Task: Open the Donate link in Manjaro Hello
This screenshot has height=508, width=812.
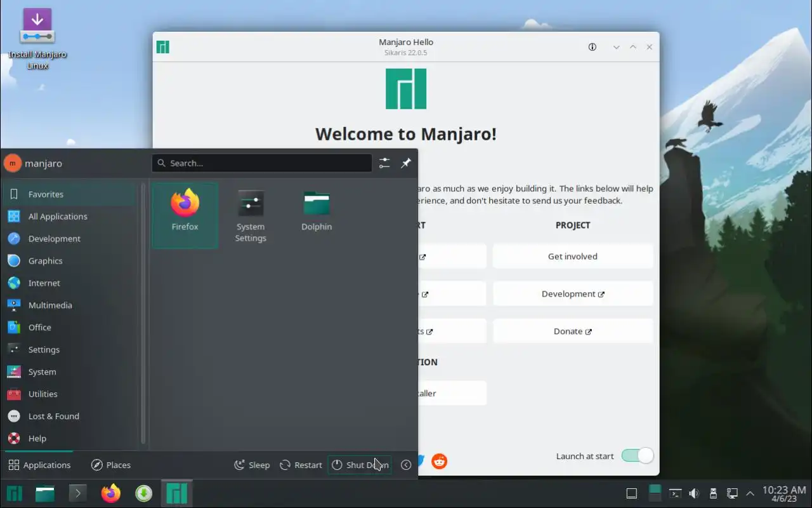Action: pos(573,331)
